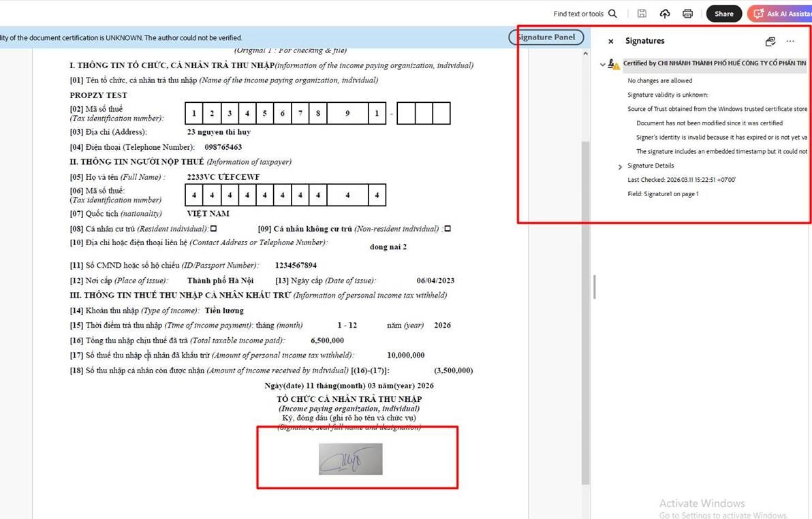The width and height of the screenshot is (812, 519).
Task: Open the Signatures panel three-dot options menu
Action: [790, 42]
